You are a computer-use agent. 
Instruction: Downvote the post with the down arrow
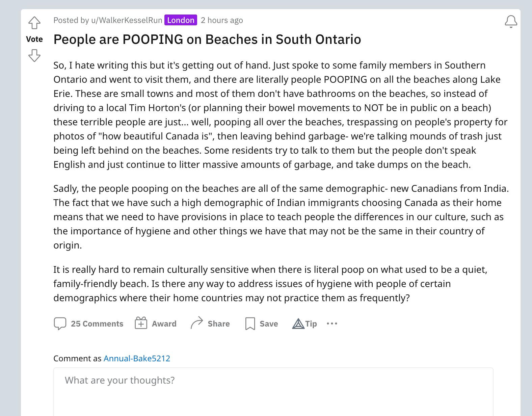tap(34, 55)
